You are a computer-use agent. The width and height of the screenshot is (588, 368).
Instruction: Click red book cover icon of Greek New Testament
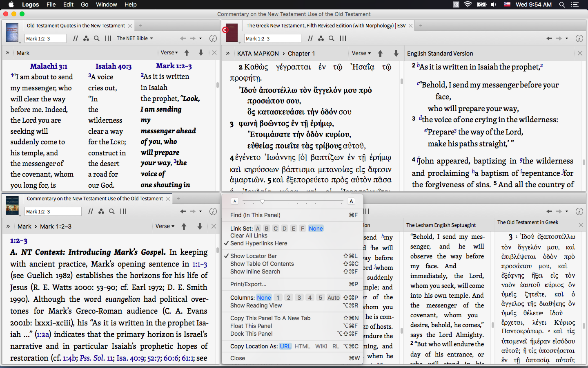[x=232, y=33]
